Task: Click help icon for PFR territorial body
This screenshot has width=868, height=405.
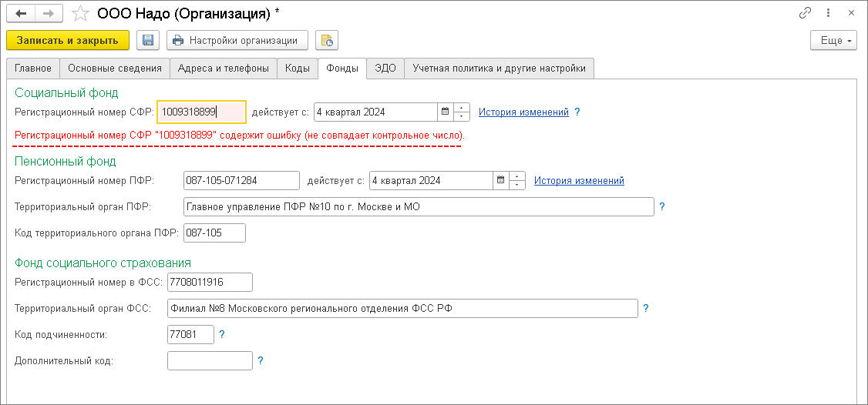Action: (661, 206)
